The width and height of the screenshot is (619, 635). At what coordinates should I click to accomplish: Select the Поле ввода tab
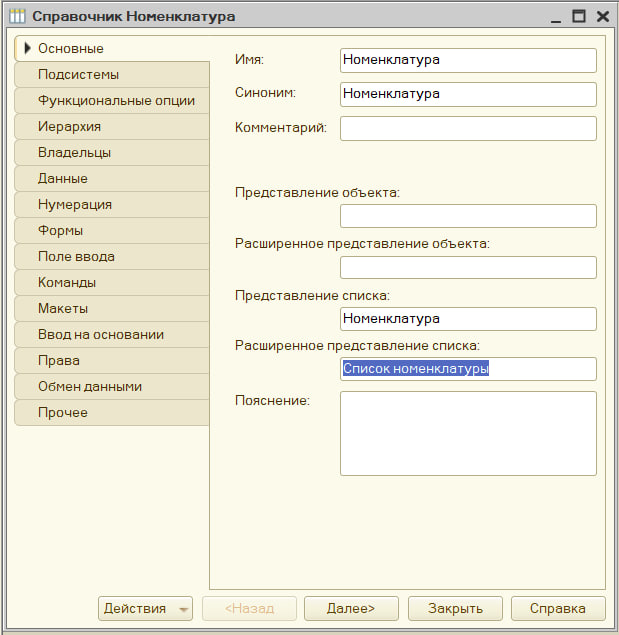pyautogui.click(x=112, y=256)
